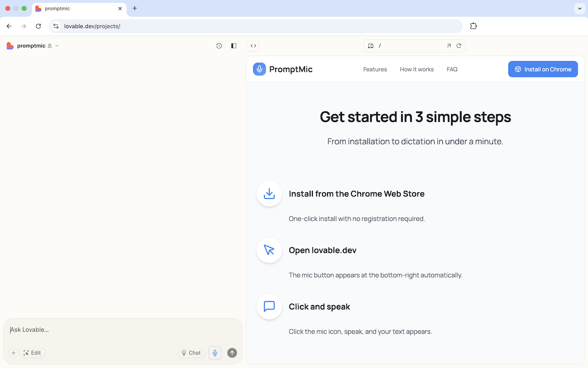Go back using the browser back arrow
The height and width of the screenshot is (368, 588).
point(9,26)
